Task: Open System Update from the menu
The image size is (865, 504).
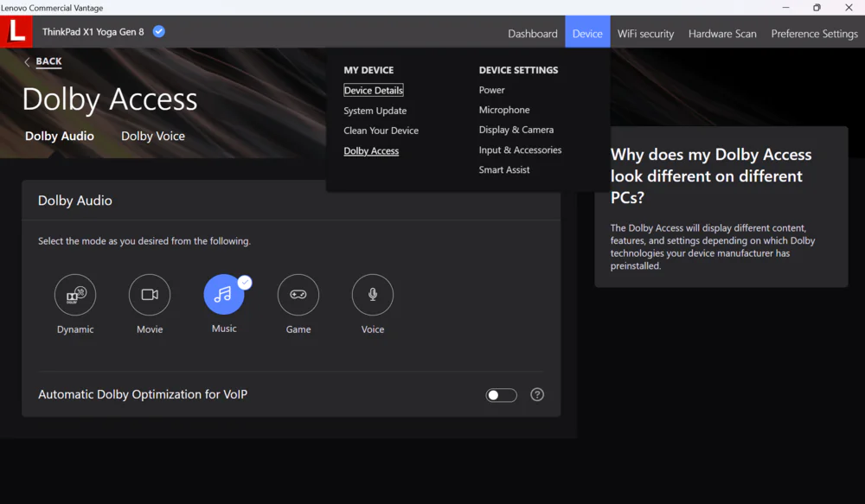Action: (375, 111)
